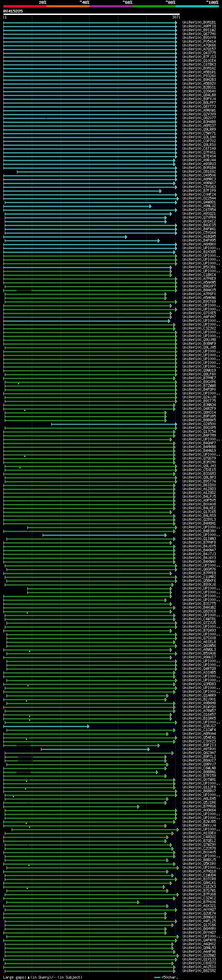Open hit UniRef100_Q10CE4

[199, 61]
